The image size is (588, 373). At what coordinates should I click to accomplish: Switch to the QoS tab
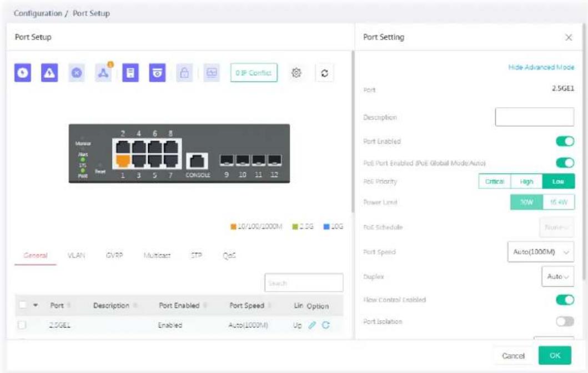click(x=229, y=256)
